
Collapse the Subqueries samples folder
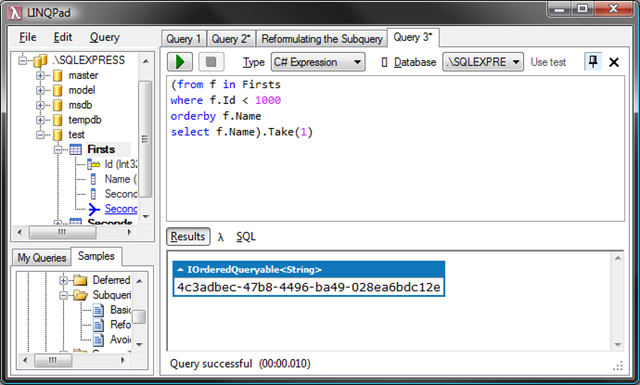(x=63, y=295)
